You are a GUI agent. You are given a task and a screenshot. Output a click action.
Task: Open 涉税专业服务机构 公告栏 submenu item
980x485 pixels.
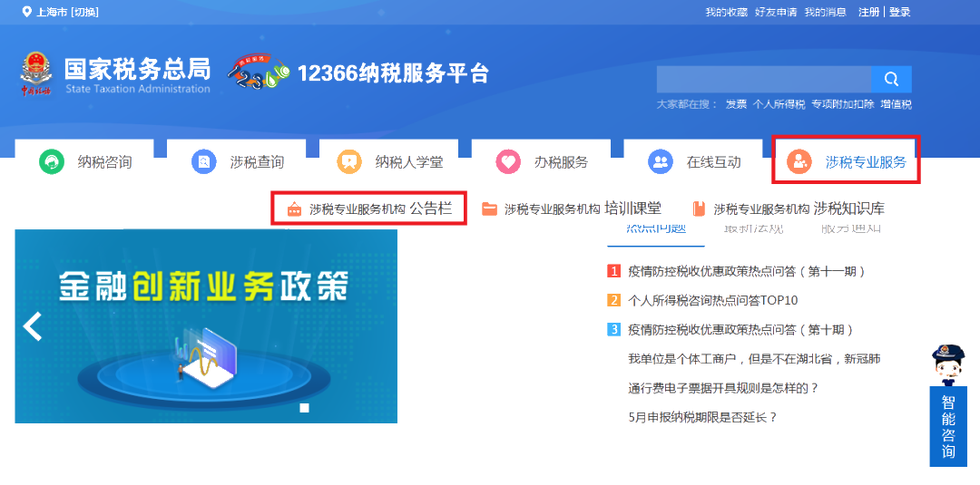click(x=369, y=209)
